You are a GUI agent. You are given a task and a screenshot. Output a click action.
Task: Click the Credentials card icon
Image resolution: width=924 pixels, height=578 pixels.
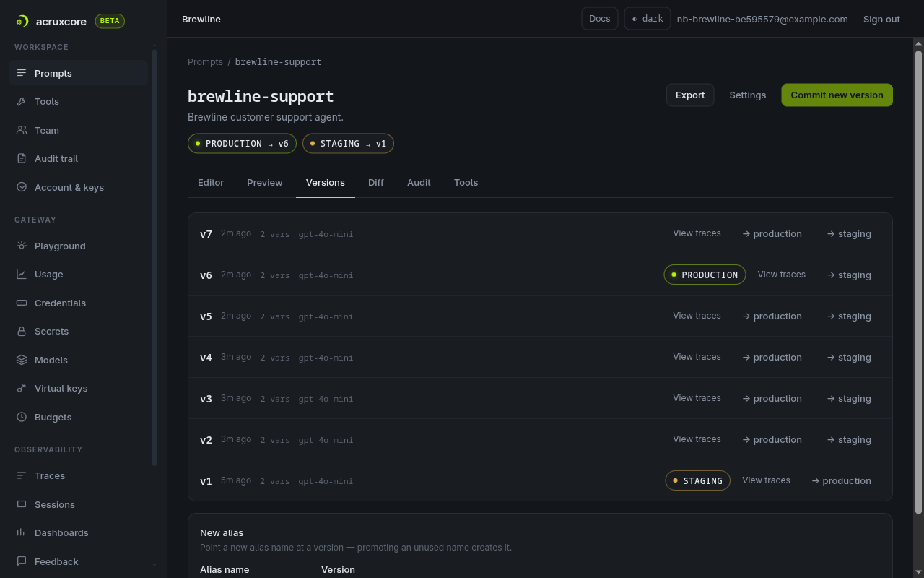tap(22, 303)
